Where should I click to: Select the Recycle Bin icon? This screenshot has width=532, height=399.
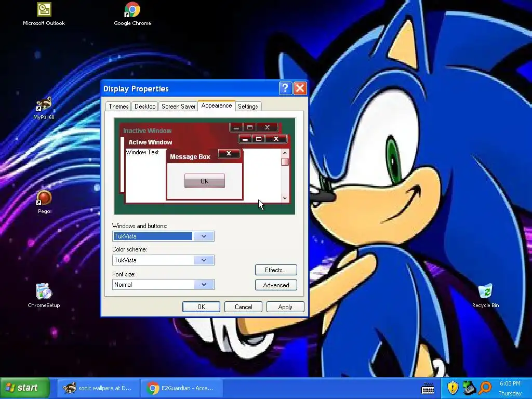point(485,296)
